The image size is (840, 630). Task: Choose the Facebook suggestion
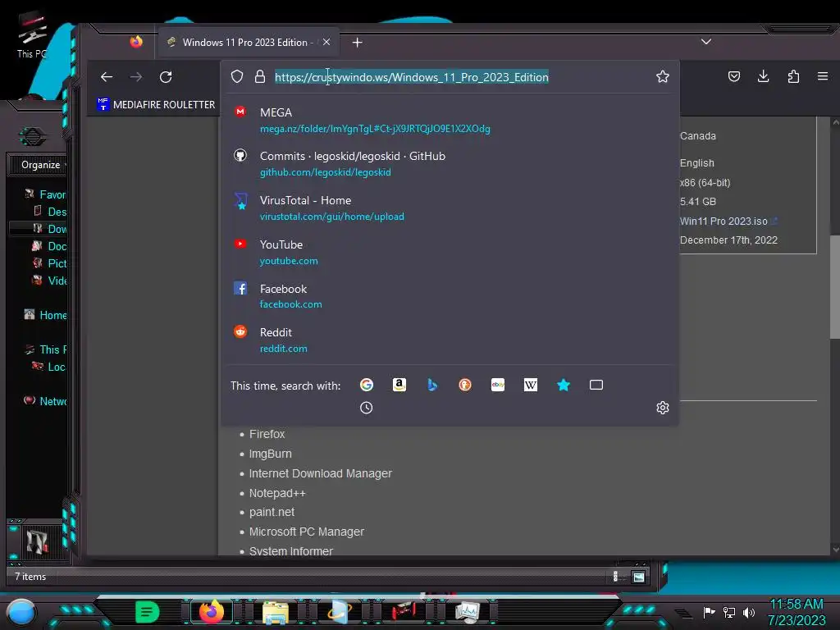[450, 296]
